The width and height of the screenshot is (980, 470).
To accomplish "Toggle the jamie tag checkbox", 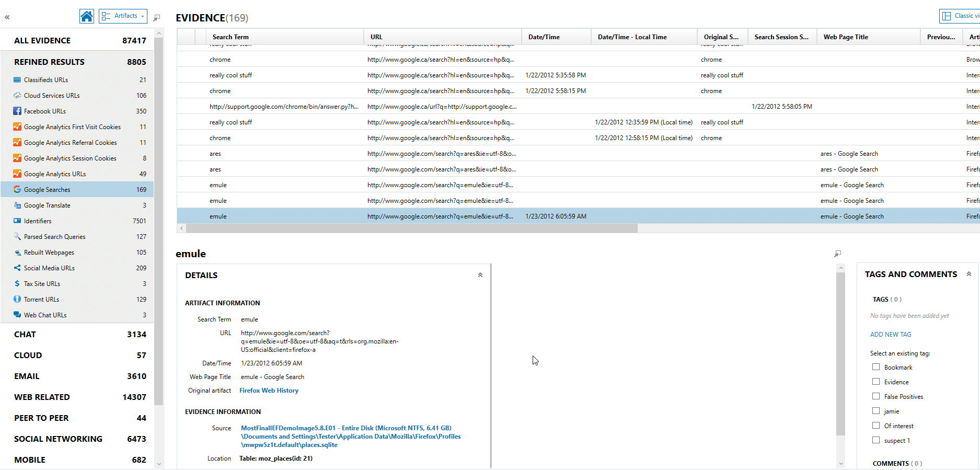I will [x=876, y=411].
